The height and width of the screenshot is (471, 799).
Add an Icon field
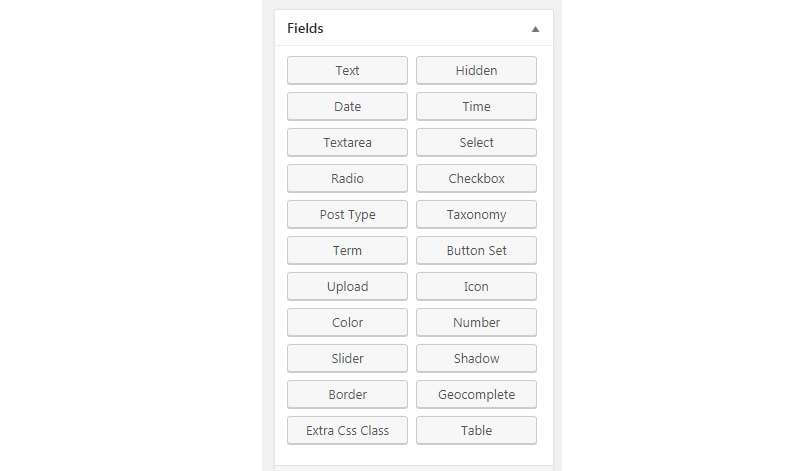coord(476,286)
